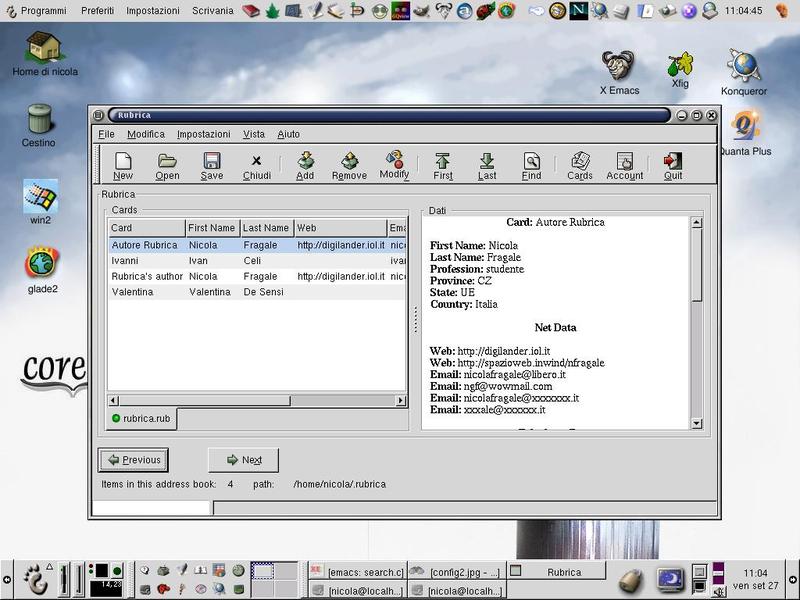Image resolution: width=800 pixels, height=600 pixels.
Task: Select the Rubrica's author card row
Action: coord(257,277)
